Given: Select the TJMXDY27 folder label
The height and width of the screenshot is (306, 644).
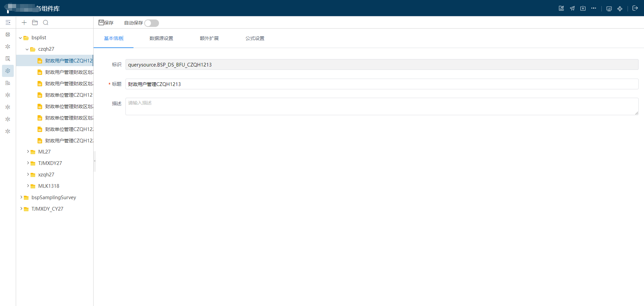Looking at the screenshot, I should point(50,163).
